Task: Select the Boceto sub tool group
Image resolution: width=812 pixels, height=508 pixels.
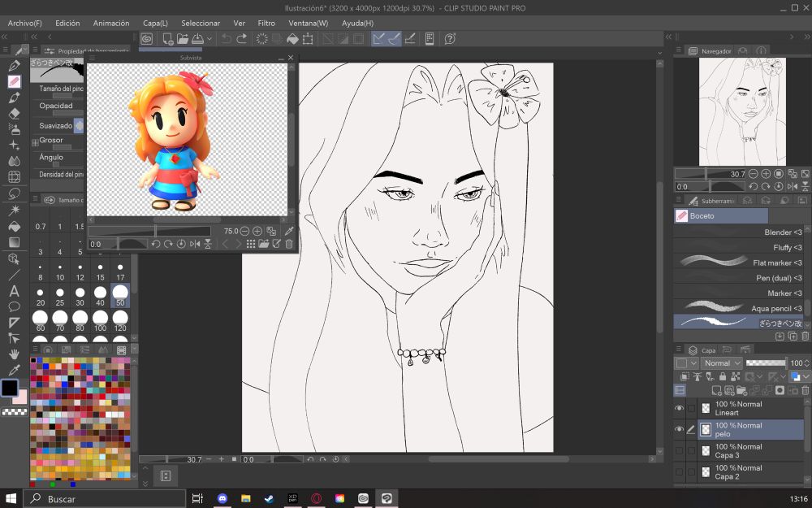Action: click(721, 215)
